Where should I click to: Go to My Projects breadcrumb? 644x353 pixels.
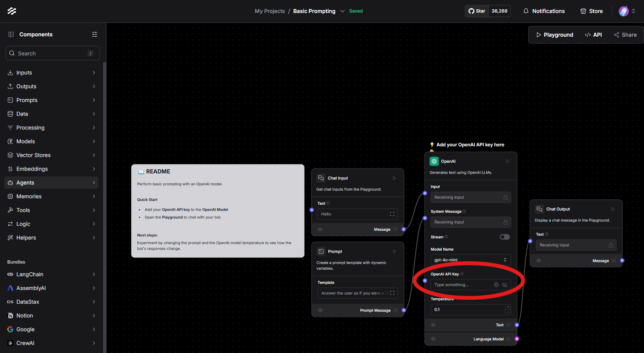[270, 11]
